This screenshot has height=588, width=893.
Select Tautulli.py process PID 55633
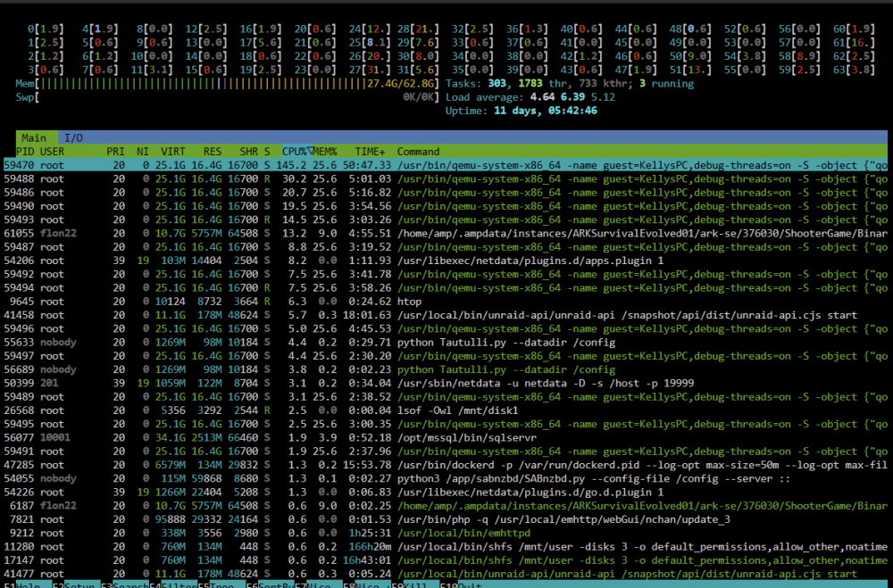[x=446, y=342]
